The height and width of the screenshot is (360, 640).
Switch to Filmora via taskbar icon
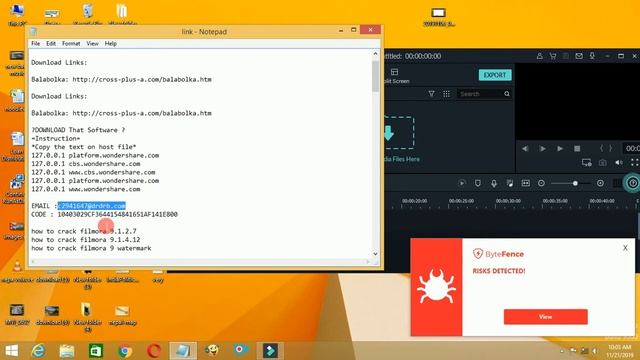270,351
